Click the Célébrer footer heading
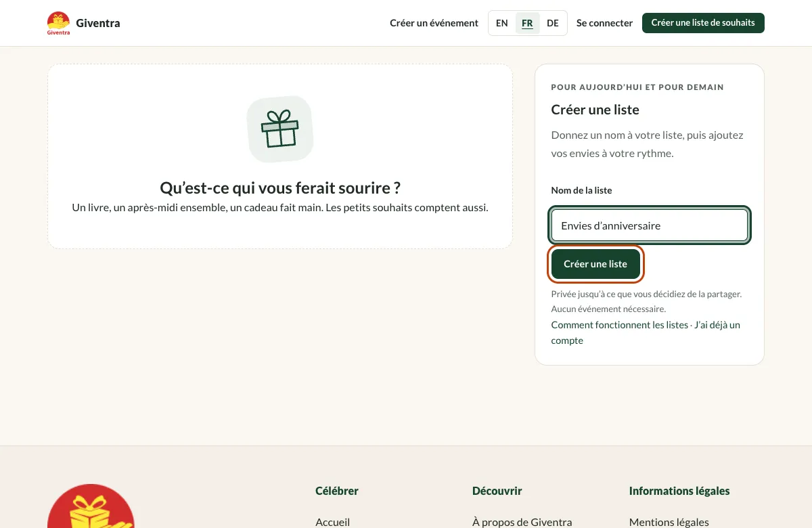812x528 pixels. point(337,491)
